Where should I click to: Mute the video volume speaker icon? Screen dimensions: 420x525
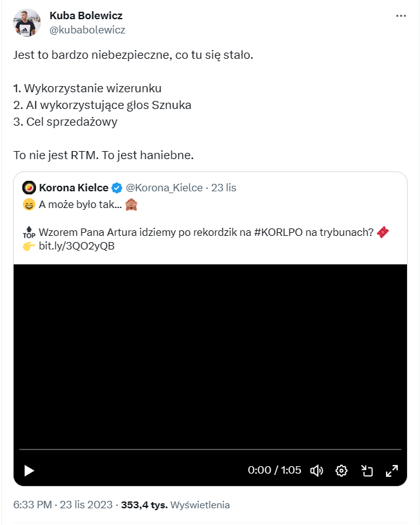point(317,471)
